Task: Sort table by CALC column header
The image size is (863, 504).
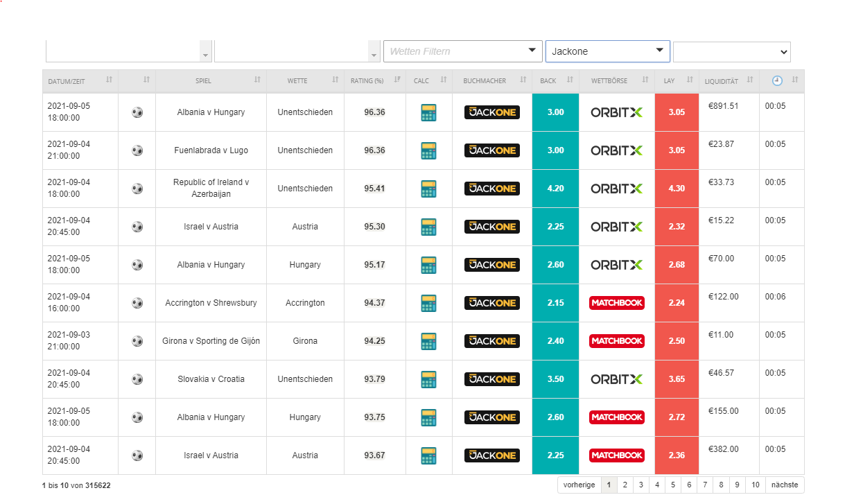Action: click(x=429, y=80)
